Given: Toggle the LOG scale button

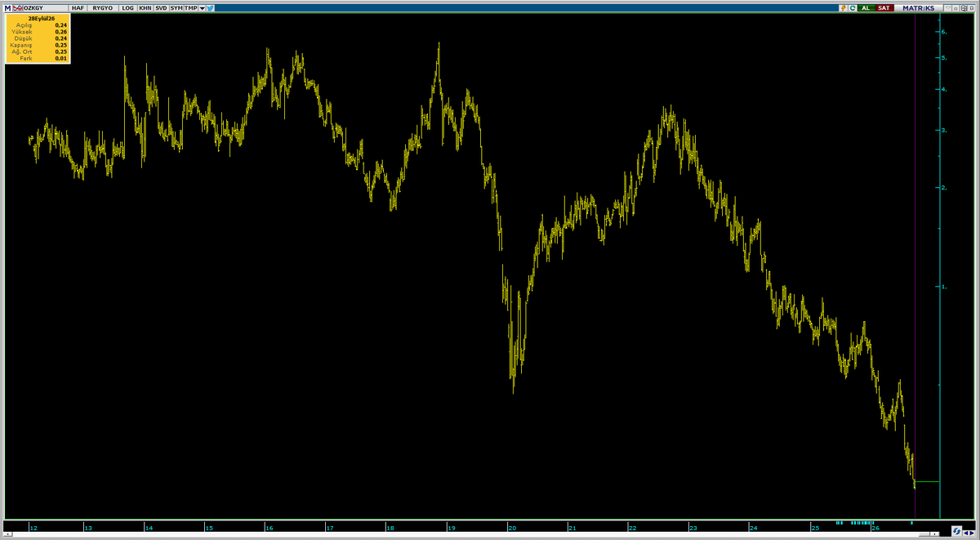Looking at the screenshot, I should (127, 7).
